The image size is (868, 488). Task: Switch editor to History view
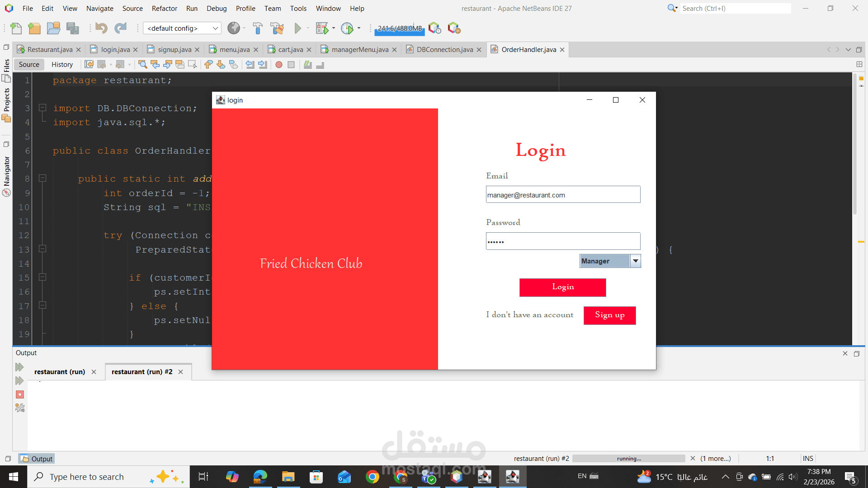click(x=62, y=65)
